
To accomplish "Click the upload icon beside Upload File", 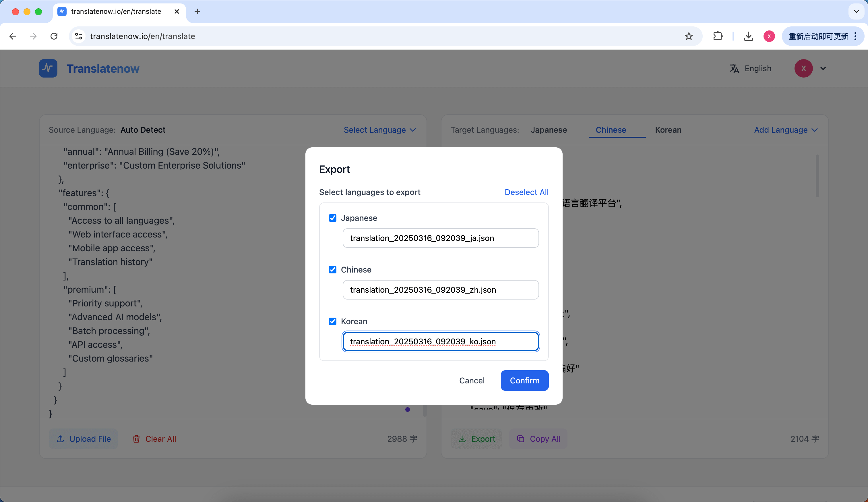I will (60, 439).
